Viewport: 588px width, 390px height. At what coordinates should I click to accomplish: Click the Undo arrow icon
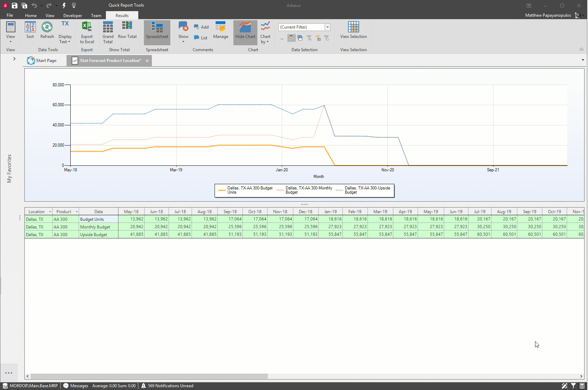34,6
